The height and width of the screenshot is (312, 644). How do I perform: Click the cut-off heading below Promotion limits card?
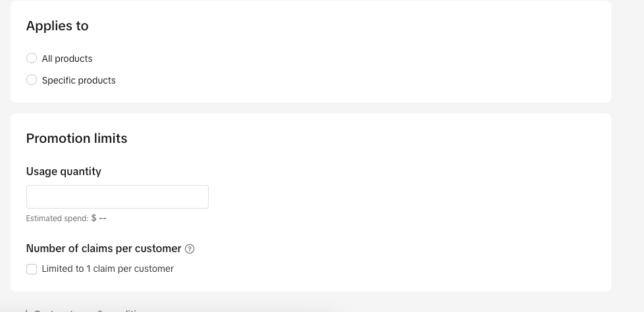pos(86,309)
